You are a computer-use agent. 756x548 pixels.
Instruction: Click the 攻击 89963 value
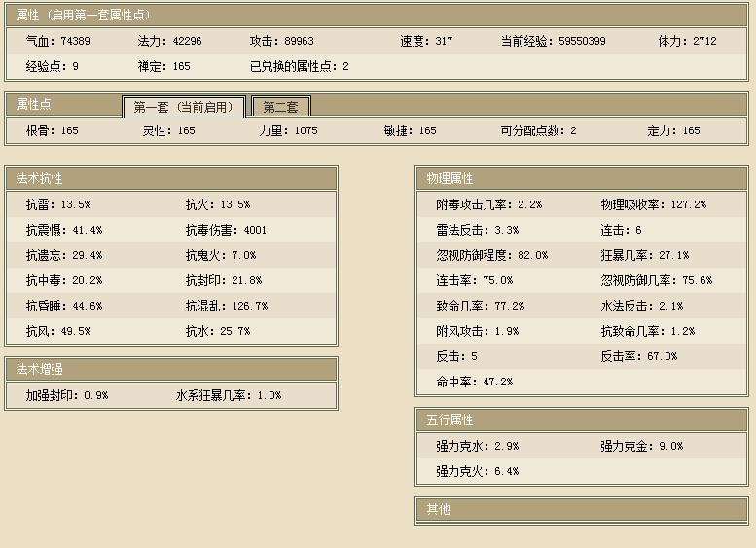(281, 42)
